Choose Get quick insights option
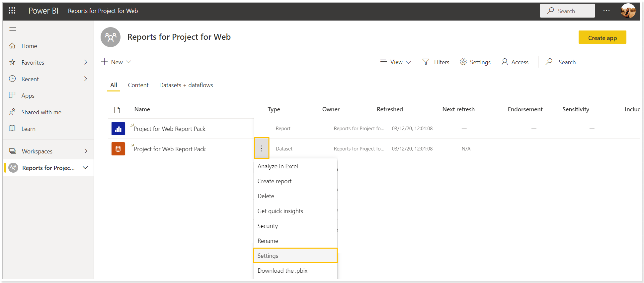The height and width of the screenshot is (283, 644). point(295,211)
